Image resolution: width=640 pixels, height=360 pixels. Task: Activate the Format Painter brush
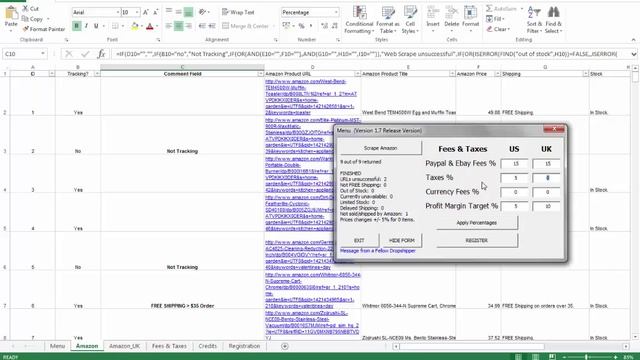tap(25, 29)
